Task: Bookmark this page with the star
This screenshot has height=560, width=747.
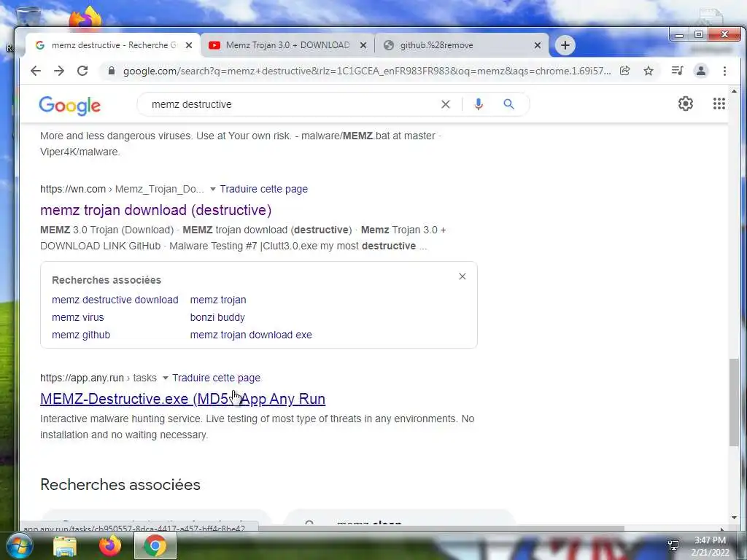Action: (649, 71)
